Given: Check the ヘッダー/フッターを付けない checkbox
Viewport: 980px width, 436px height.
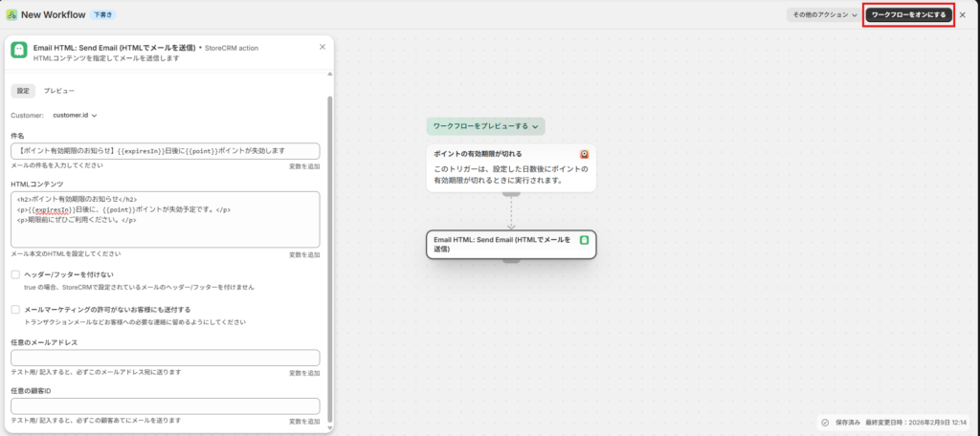Looking at the screenshot, I should (15, 274).
